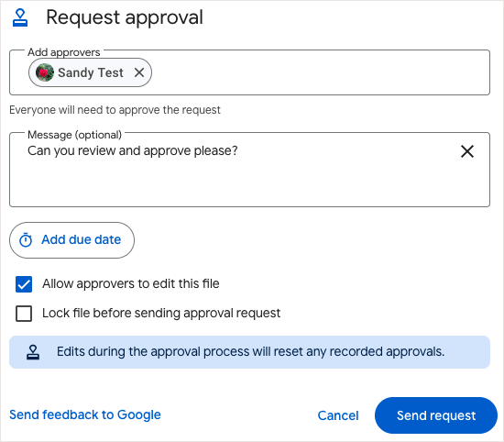Click the 'Lock file before sending approval request' label
504x442 pixels.
coord(161,313)
